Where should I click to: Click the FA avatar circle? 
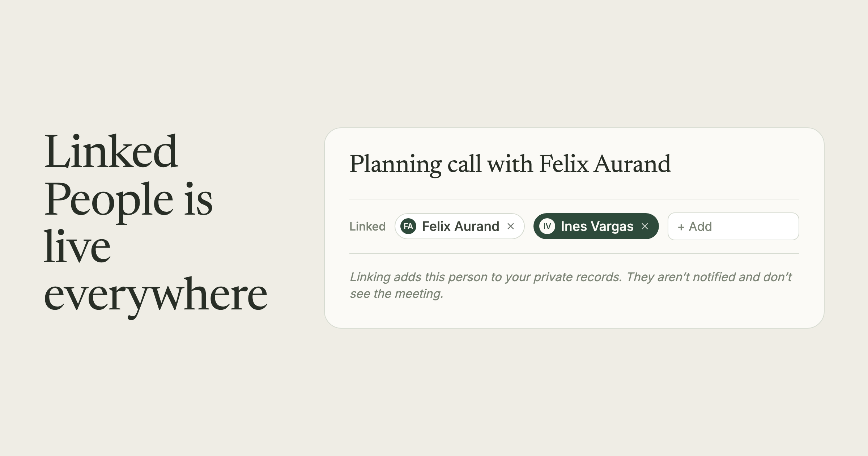(x=408, y=226)
